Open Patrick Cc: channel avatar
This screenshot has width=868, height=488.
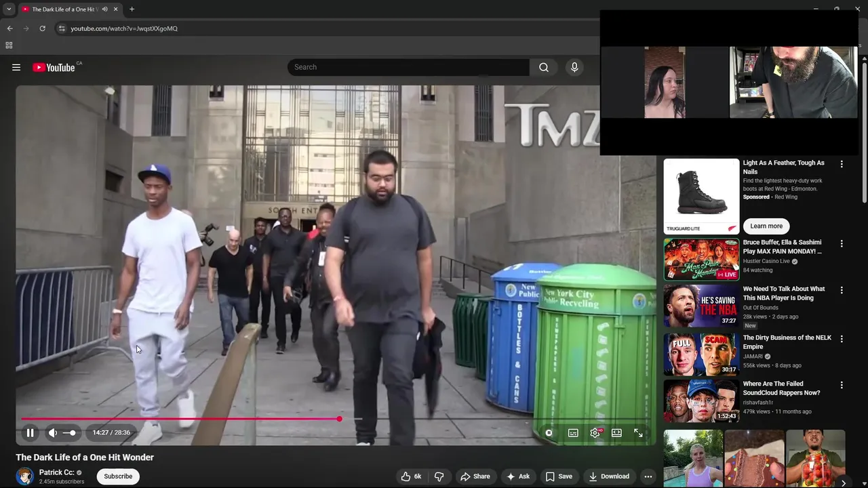click(x=25, y=476)
